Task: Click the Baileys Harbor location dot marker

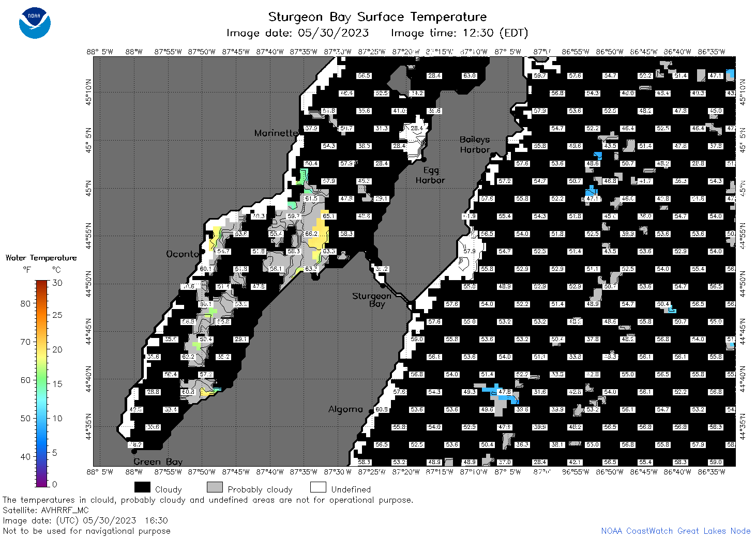Action: 493,155
